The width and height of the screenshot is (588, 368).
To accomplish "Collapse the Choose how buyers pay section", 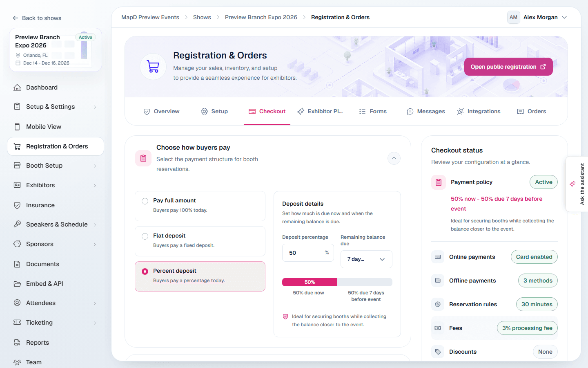I will (x=394, y=158).
